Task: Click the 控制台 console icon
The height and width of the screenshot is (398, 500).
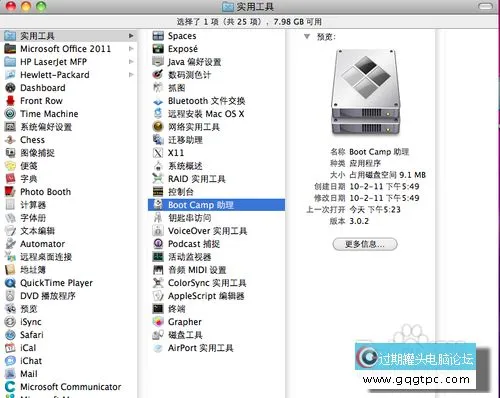Action: (158, 192)
